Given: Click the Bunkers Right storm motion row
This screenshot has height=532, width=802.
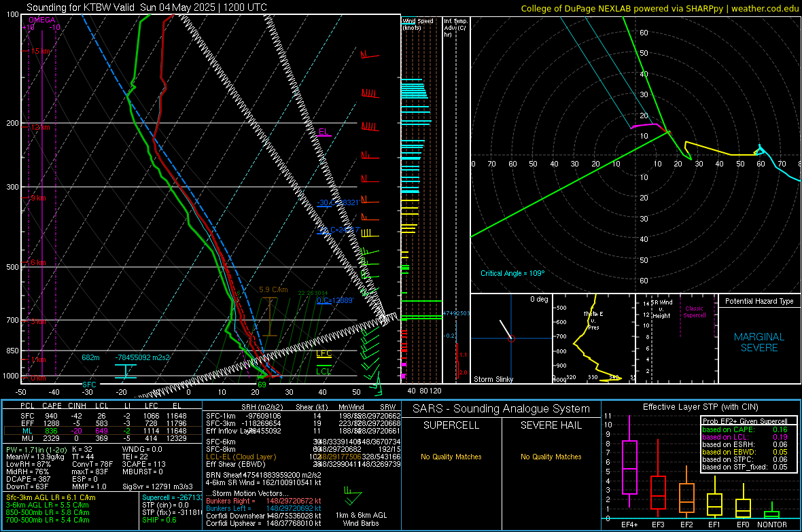Looking at the screenshot, I should pos(264,501).
